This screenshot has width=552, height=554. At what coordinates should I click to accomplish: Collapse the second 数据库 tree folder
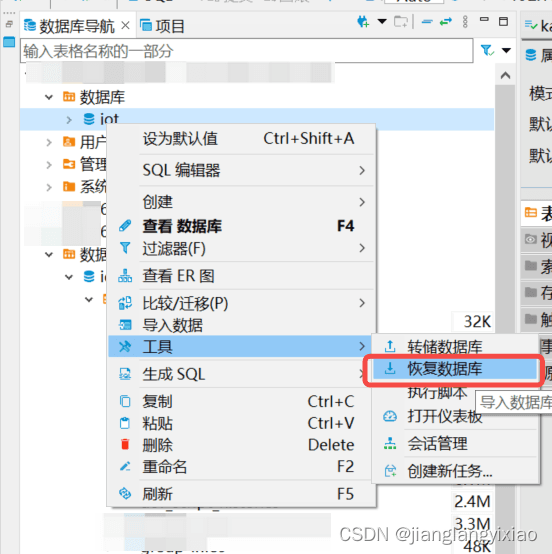tap(49, 254)
